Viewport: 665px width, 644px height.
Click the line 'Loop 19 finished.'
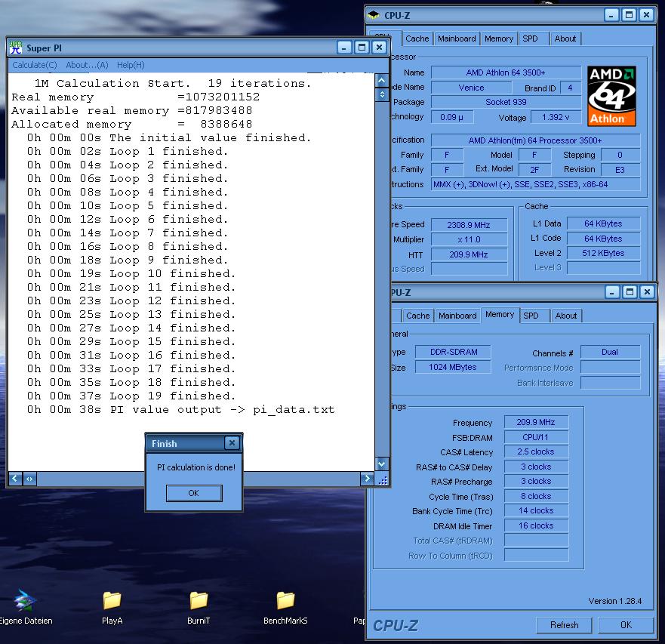point(131,396)
